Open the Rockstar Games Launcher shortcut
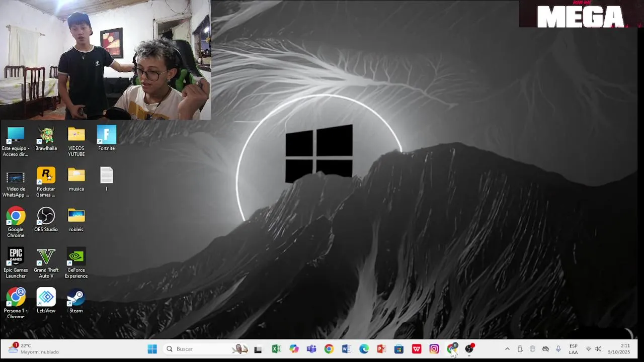This screenshot has height=362, width=644. coord(46,183)
